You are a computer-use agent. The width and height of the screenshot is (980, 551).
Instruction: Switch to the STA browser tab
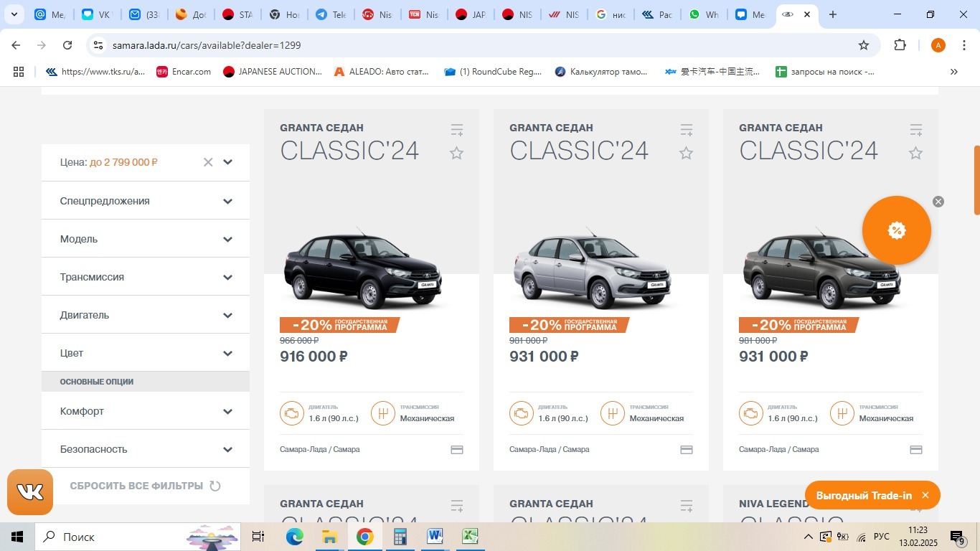point(237,14)
